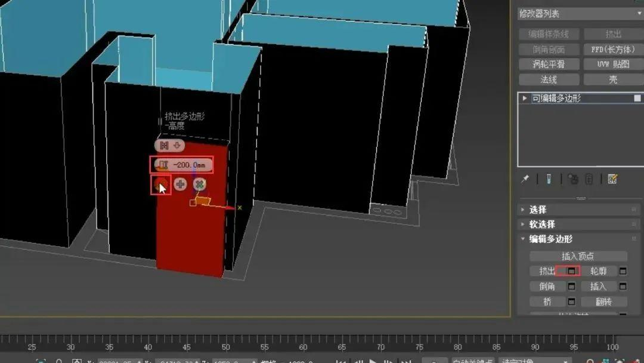Click the grip icon on 选择 rollout
The image size is (644, 363).
[x=634, y=210]
